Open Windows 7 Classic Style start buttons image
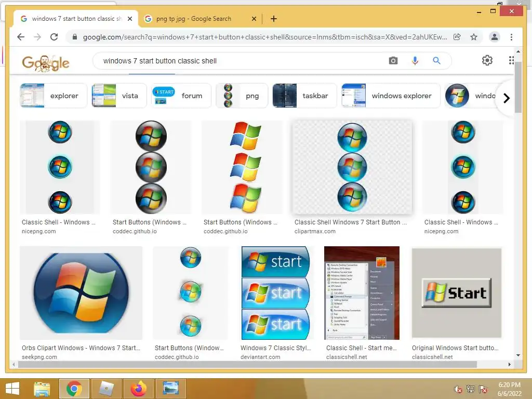 coord(275,293)
